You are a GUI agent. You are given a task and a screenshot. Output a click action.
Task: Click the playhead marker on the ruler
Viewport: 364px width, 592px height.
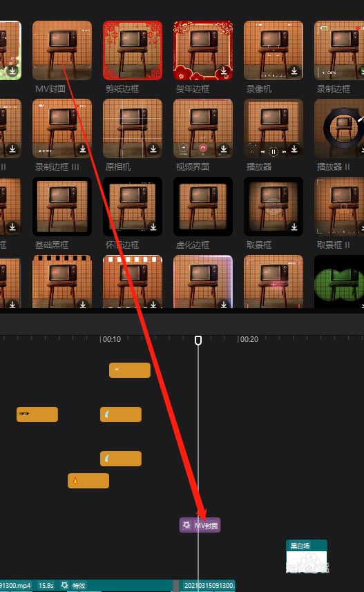(x=198, y=340)
